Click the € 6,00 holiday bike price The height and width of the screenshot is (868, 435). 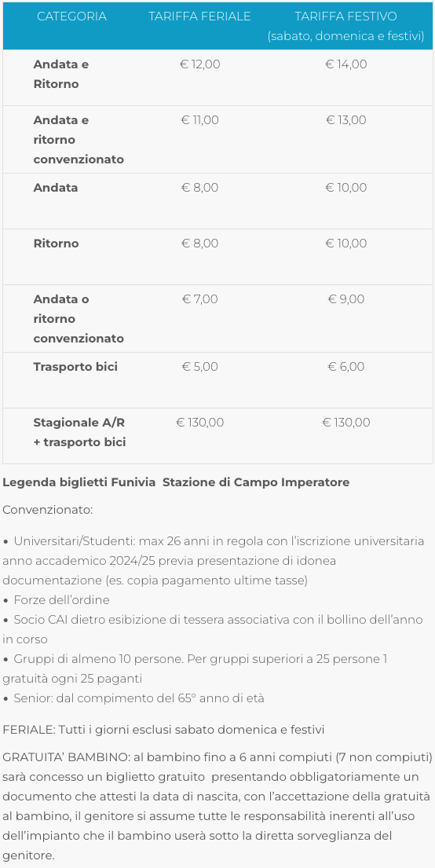coord(345,367)
